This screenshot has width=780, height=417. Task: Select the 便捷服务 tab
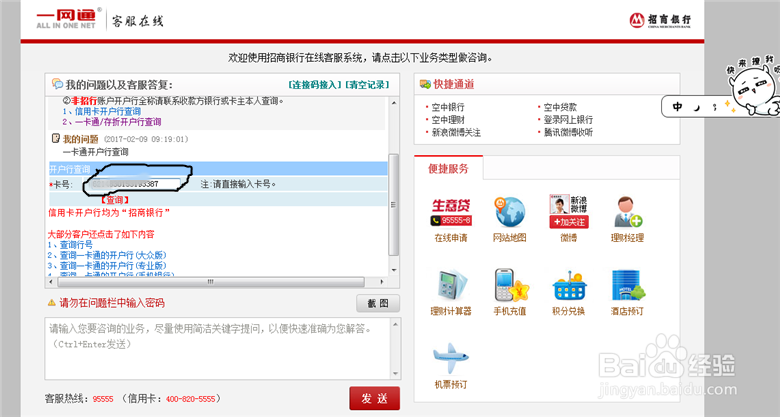pyautogui.click(x=448, y=169)
